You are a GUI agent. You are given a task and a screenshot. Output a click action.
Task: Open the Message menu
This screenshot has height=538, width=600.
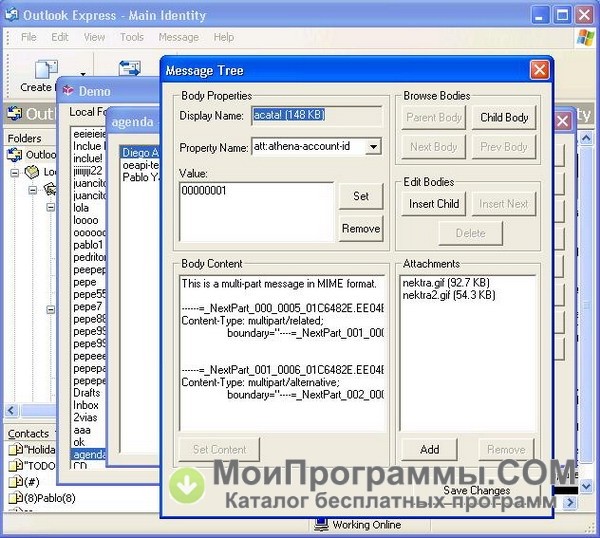(178, 37)
